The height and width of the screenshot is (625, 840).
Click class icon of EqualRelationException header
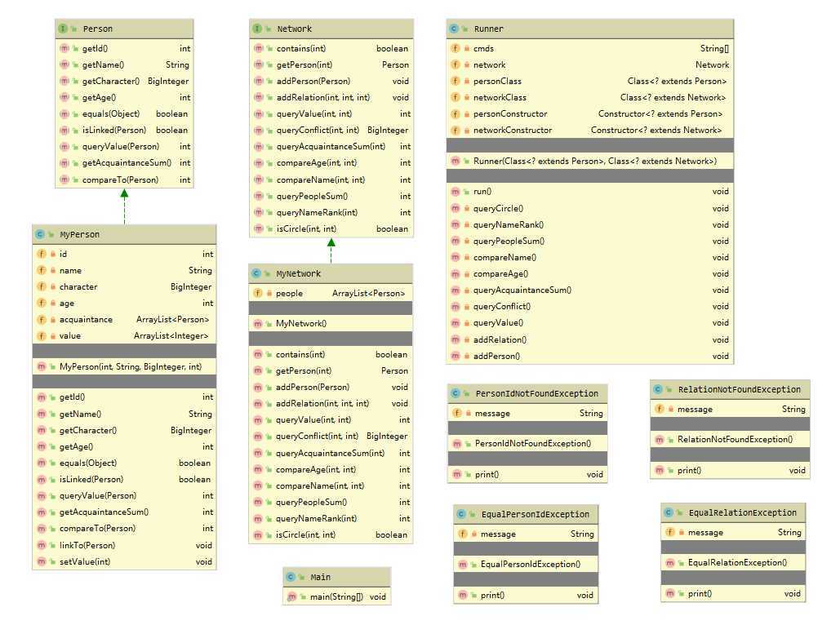tap(669, 512)
